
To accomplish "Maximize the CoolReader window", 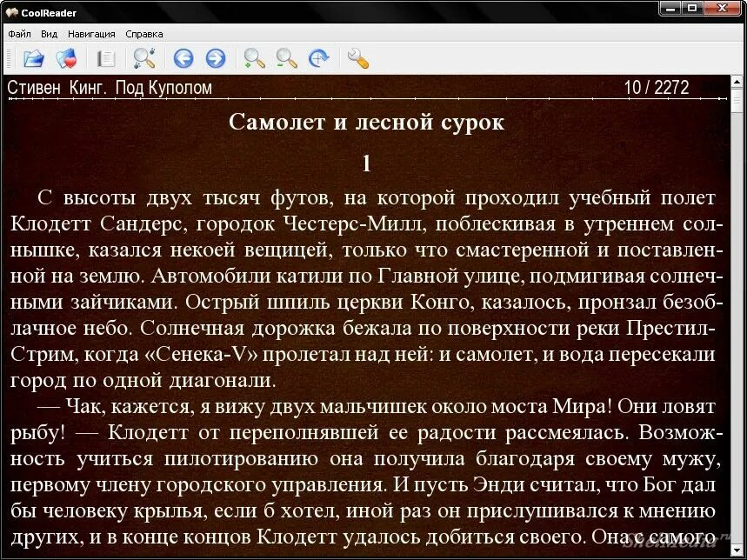I will pos(692,9).
